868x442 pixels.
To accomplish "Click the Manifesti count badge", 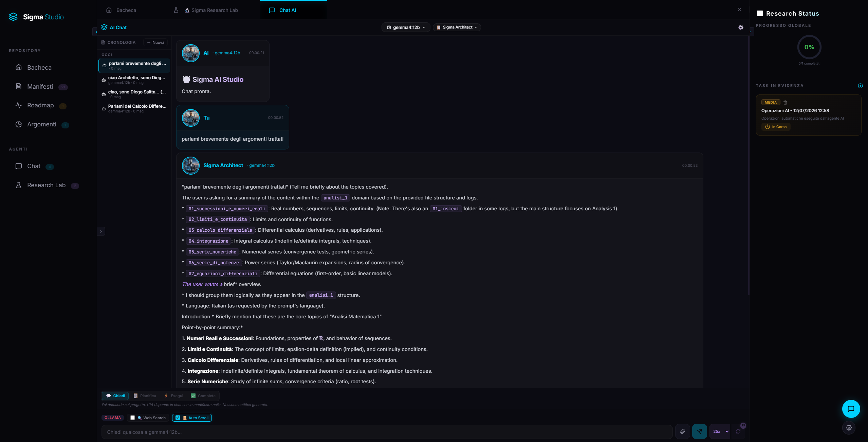I will [63, 87].
